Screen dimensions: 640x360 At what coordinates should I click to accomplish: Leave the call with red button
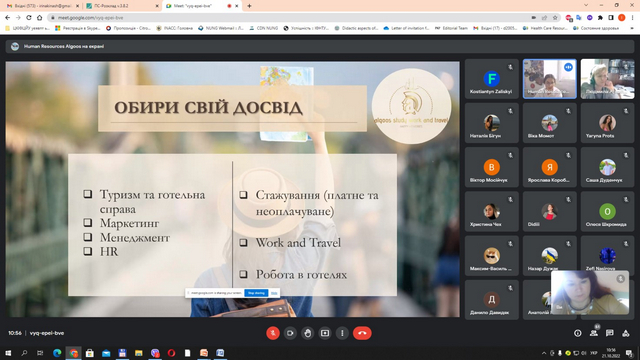pos(362,333)
